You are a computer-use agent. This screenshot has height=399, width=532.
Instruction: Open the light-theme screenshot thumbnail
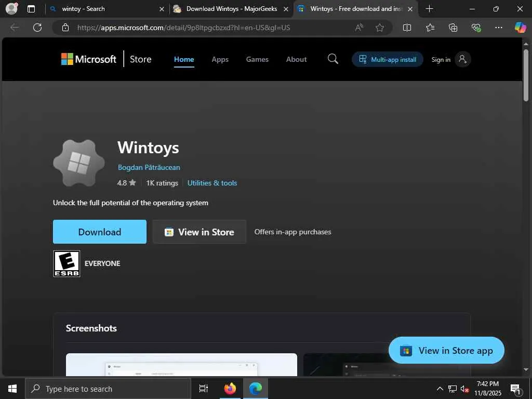[181, 365]
